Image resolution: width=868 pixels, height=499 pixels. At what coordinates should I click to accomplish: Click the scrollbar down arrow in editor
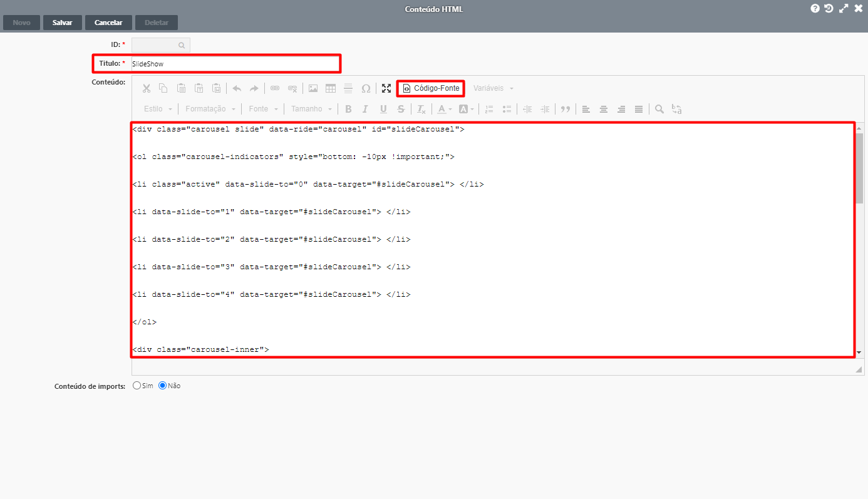[x=859, y=353]
